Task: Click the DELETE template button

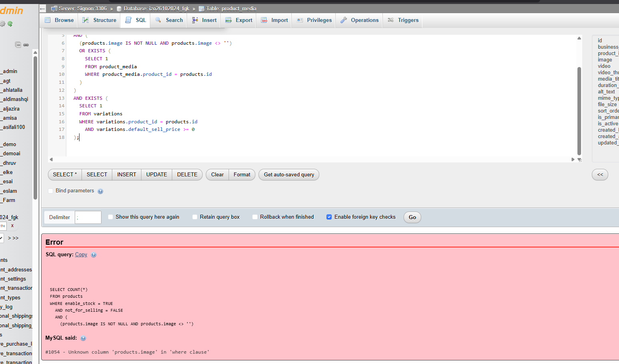Action: (187, 174)
